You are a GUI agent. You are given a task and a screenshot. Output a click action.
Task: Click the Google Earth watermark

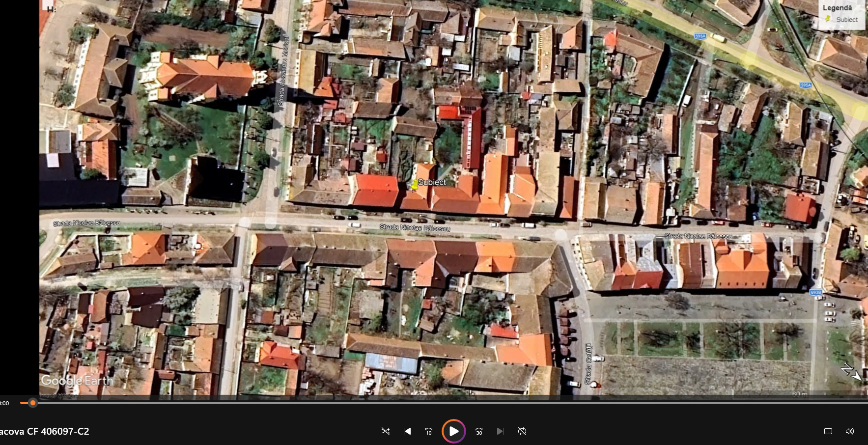pyautogui.click(x=77, y=381)
